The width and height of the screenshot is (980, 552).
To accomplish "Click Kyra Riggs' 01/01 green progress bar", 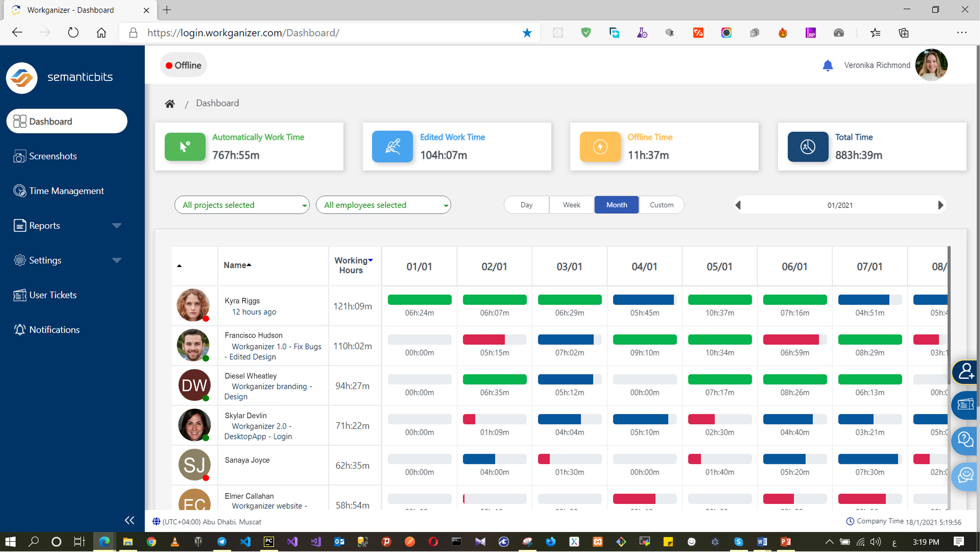I will tap(419, 300).
